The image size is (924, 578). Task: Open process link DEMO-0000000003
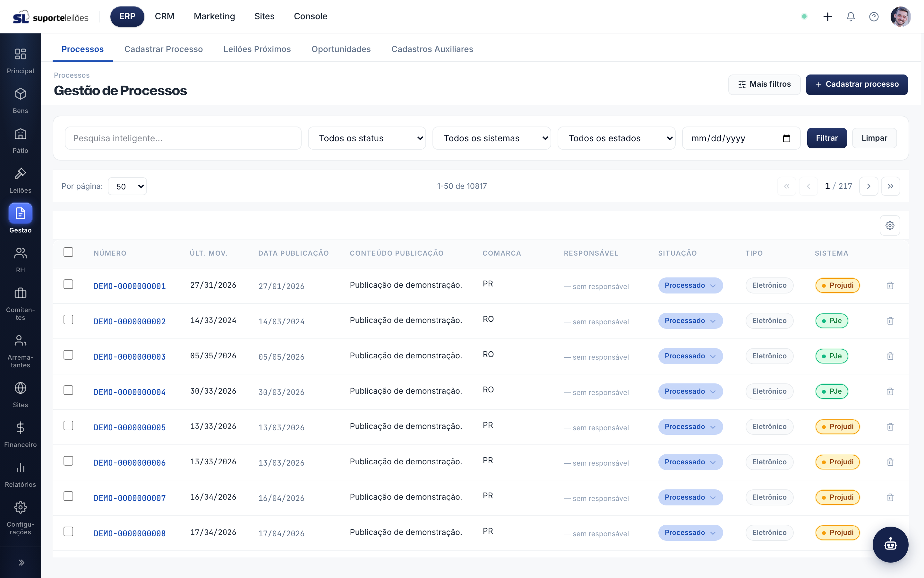pyautogui.click(x=130, y=357)
